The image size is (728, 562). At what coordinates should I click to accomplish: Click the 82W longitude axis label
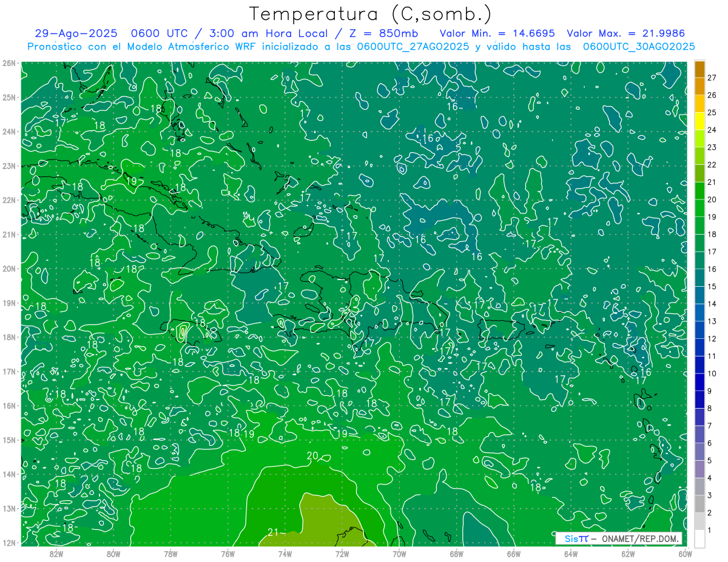click(x=56, y=553)
